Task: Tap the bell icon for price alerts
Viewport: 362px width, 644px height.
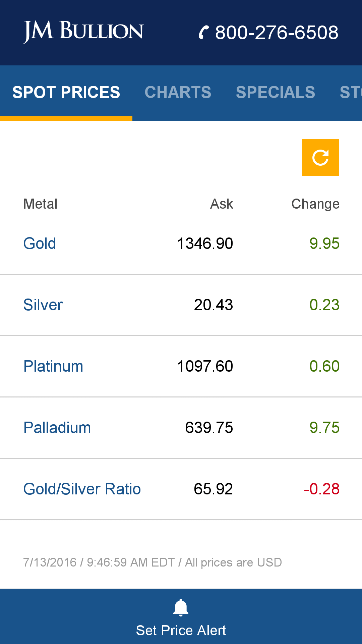Action: (x=181, y=607)
